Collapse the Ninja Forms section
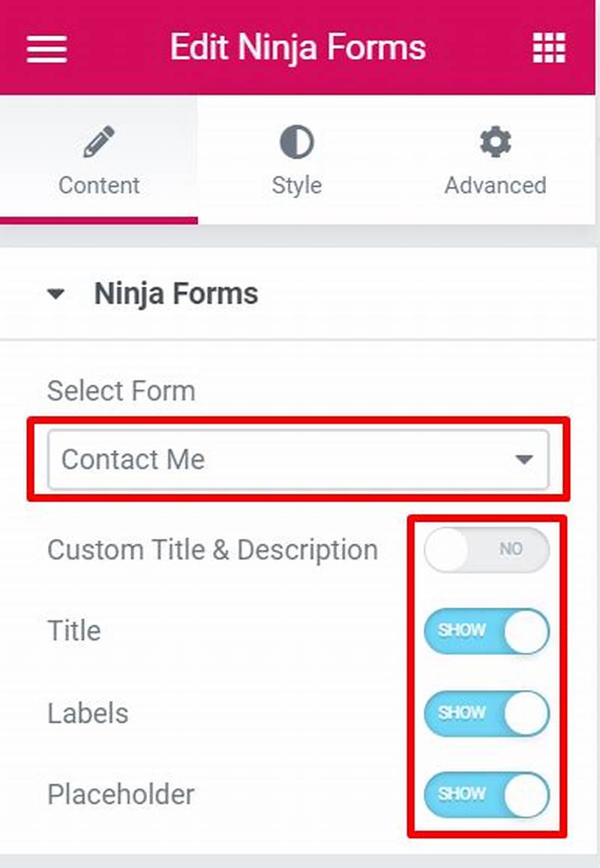 (55, 294)
